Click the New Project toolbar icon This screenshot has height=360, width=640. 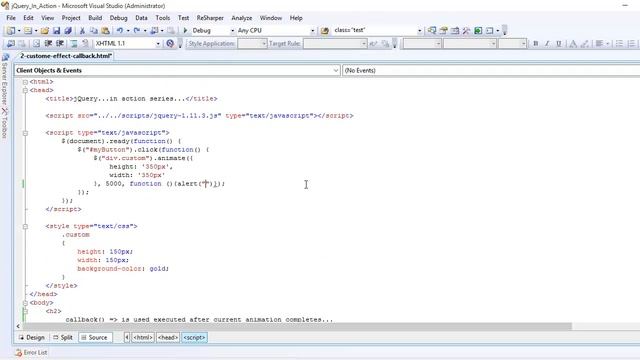pyautogui.click(x=11, y=31)
